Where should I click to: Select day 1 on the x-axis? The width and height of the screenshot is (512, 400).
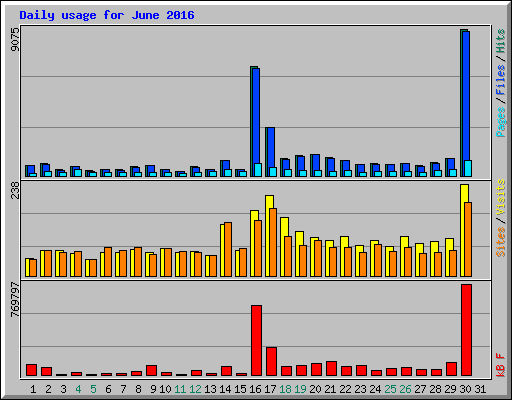pyautogui.click(x=33, y=389)
